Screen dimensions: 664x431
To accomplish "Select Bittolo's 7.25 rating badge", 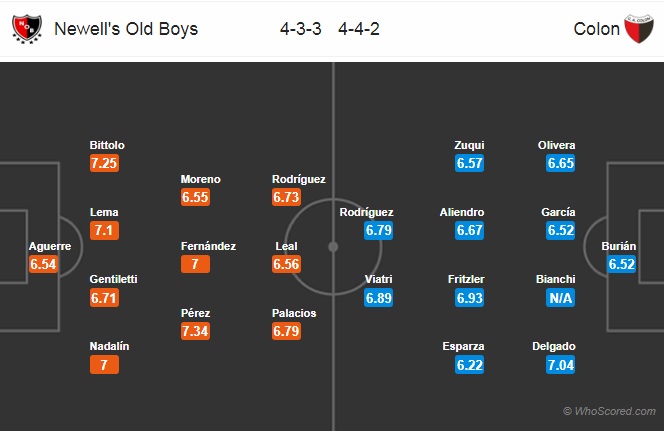I will (104, 163).
